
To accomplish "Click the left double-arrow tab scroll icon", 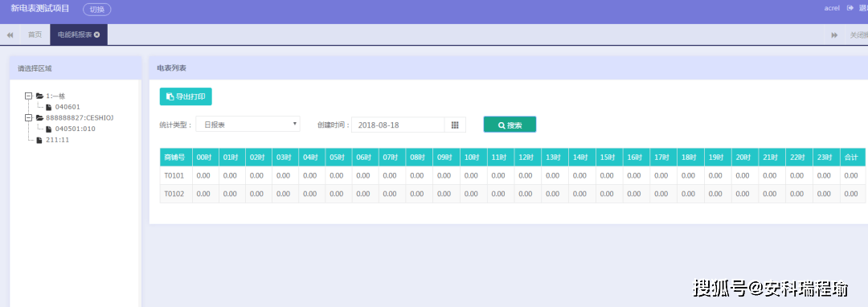I will (x=10, y=35).
